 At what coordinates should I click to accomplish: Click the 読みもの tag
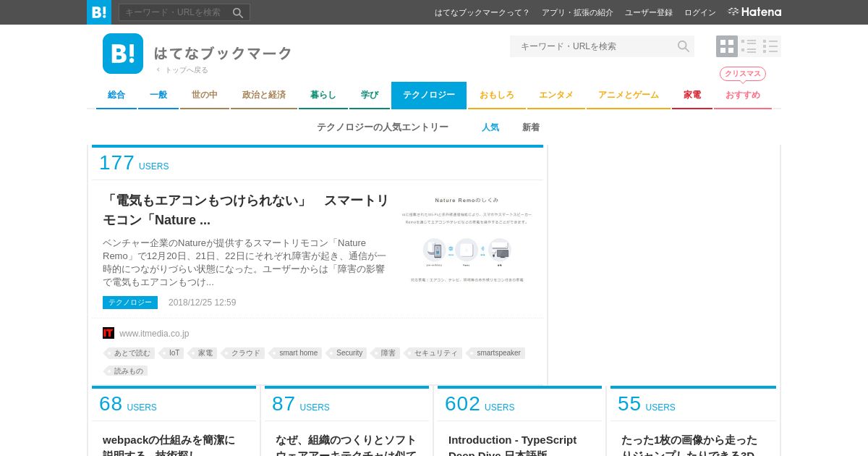[127, 371]
